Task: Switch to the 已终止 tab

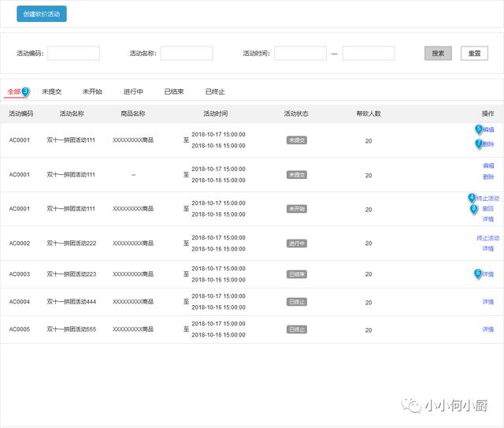Action: click(215, 91)
